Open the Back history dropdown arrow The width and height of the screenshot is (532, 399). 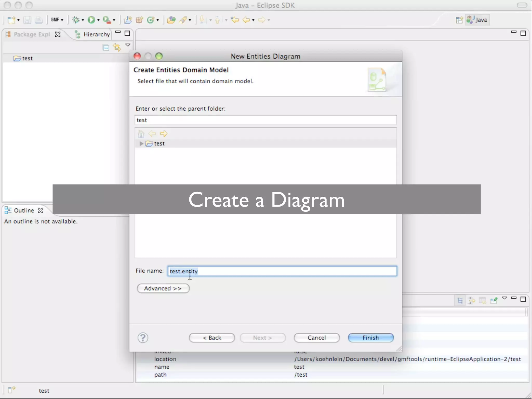(x=253, y=20)
